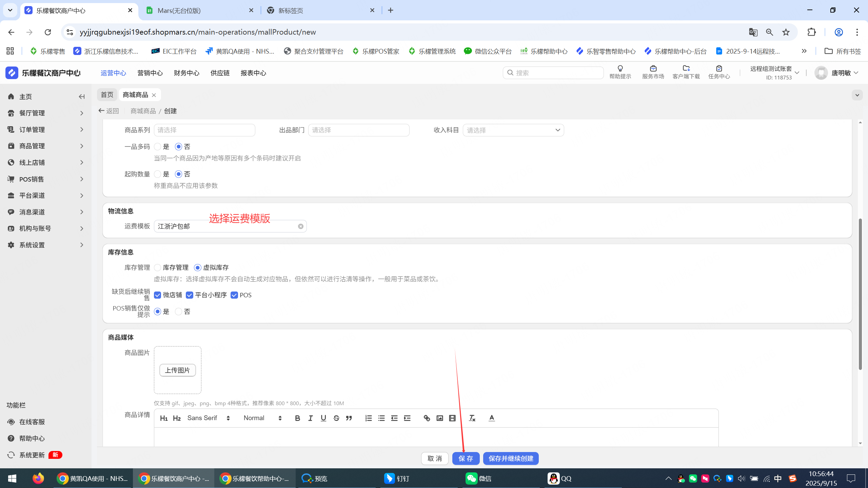The width and height of the screenshot is (868, 488).
Task: Open the Normal size dropdown
Action: coord(263,418)
